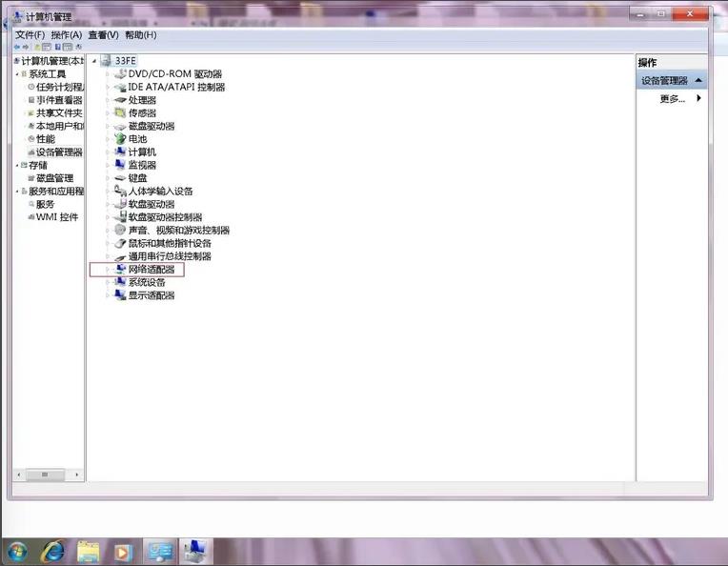This screenshot has height=566, width=728.
Task: Click the Windows Start orb
Action: pyautogui.click(x=17, y=552)
